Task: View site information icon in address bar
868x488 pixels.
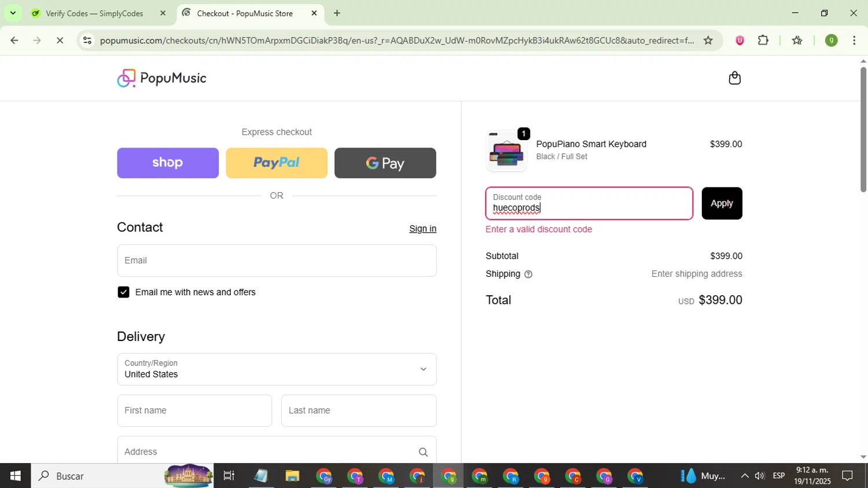Action: [x=87, y=41]
